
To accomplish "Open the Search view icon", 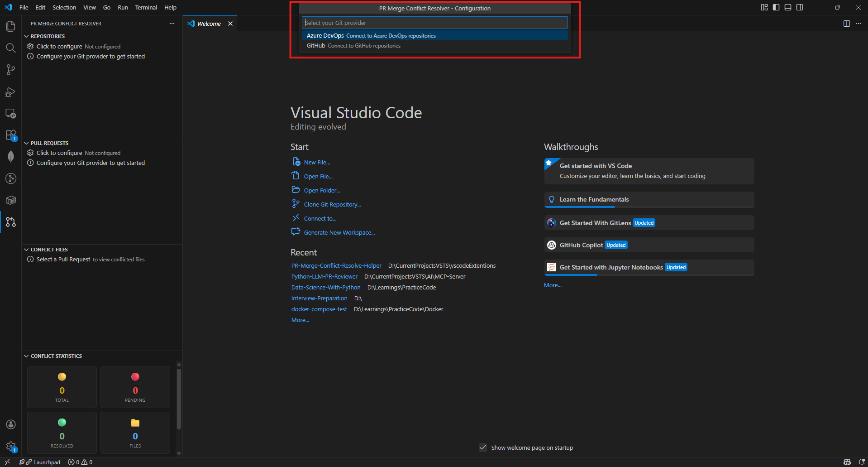I will click(10, 48).
